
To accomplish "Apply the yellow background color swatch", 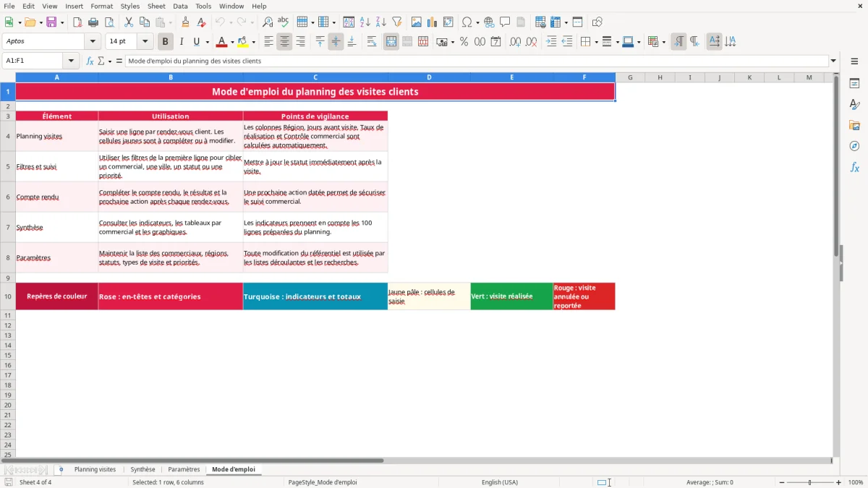I will [x=242, y=42].
